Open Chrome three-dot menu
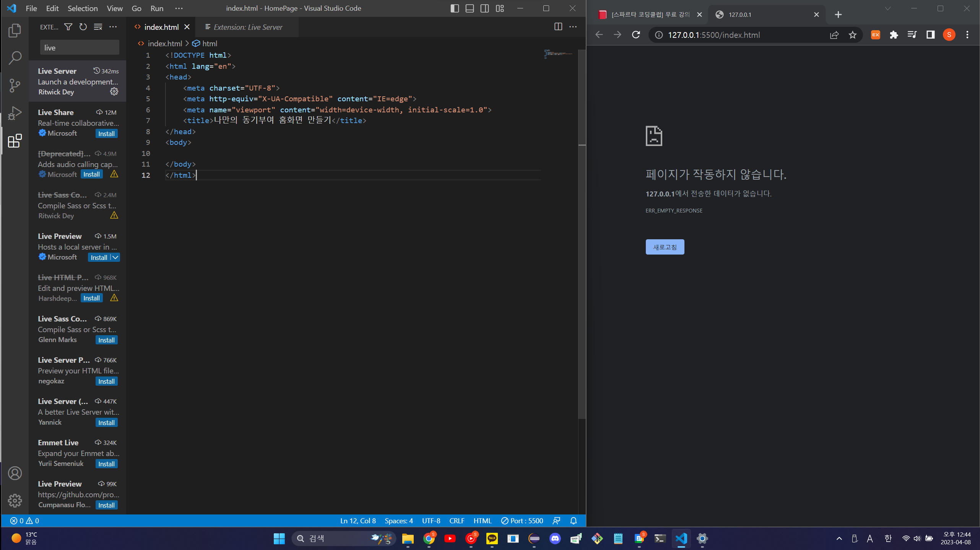980x550 pixels. click(x=967, y=35)
